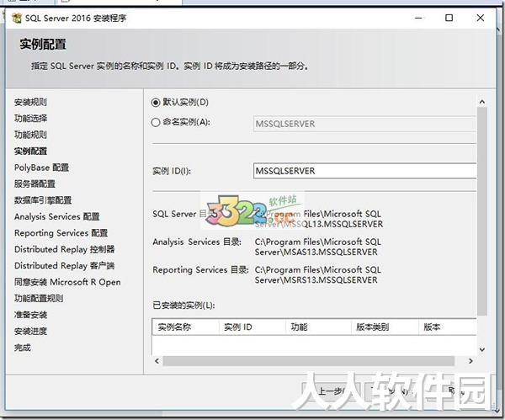Go to 安装进度 step
505x420 pixels.
pos(30,331)
